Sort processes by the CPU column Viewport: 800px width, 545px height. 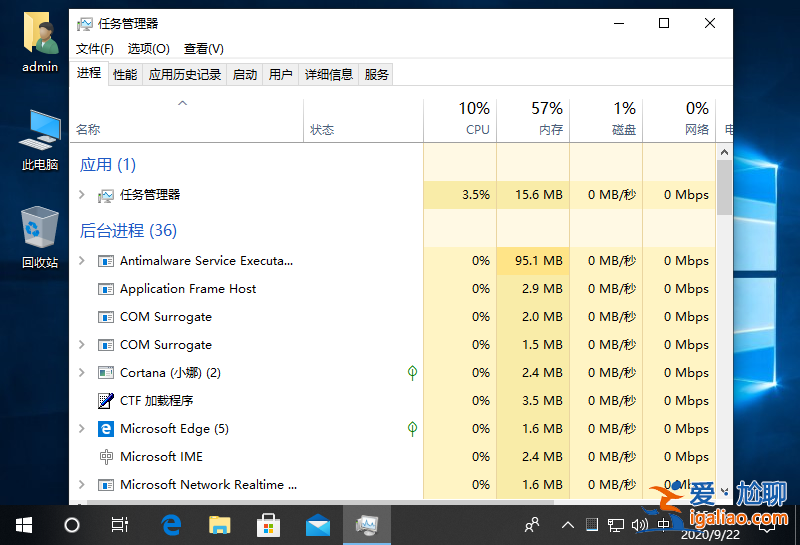click(460, 120)
